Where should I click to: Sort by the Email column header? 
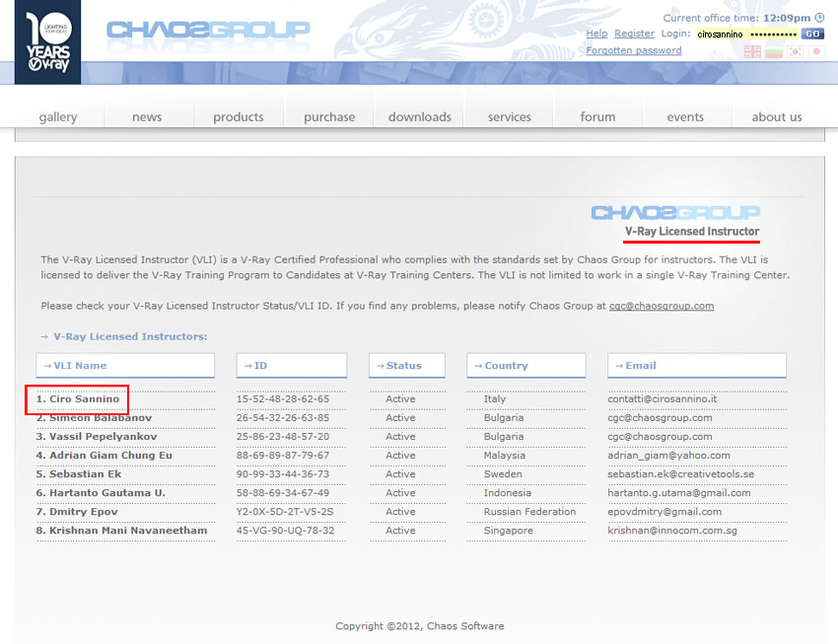[697, 366]
